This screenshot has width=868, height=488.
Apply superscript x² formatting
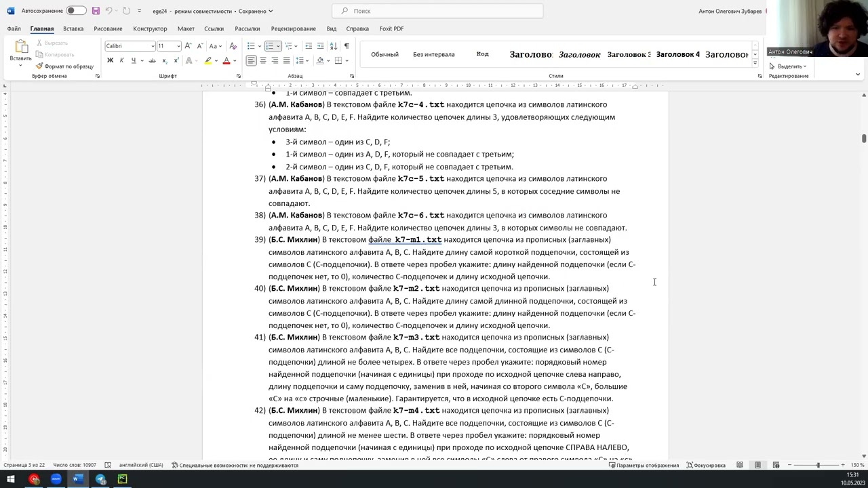click(176, 60)
